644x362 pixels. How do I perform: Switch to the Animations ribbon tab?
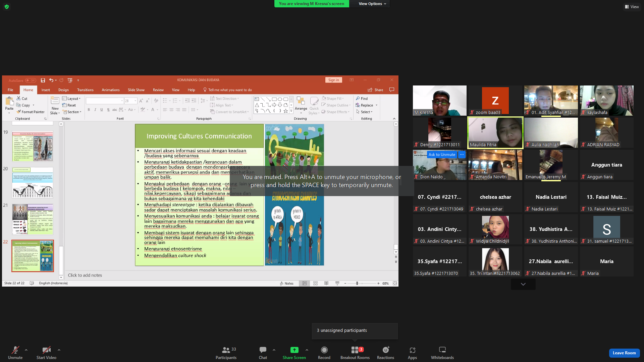click(x=111, y=90)
